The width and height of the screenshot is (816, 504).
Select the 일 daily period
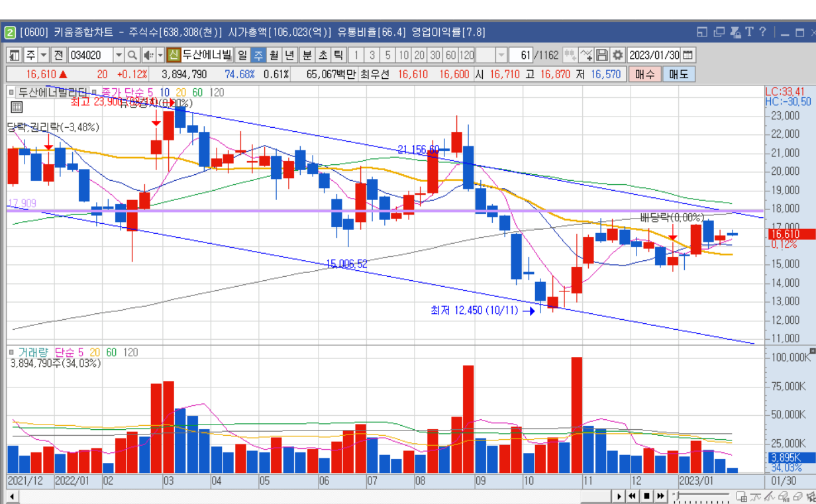tap(242, 55)
